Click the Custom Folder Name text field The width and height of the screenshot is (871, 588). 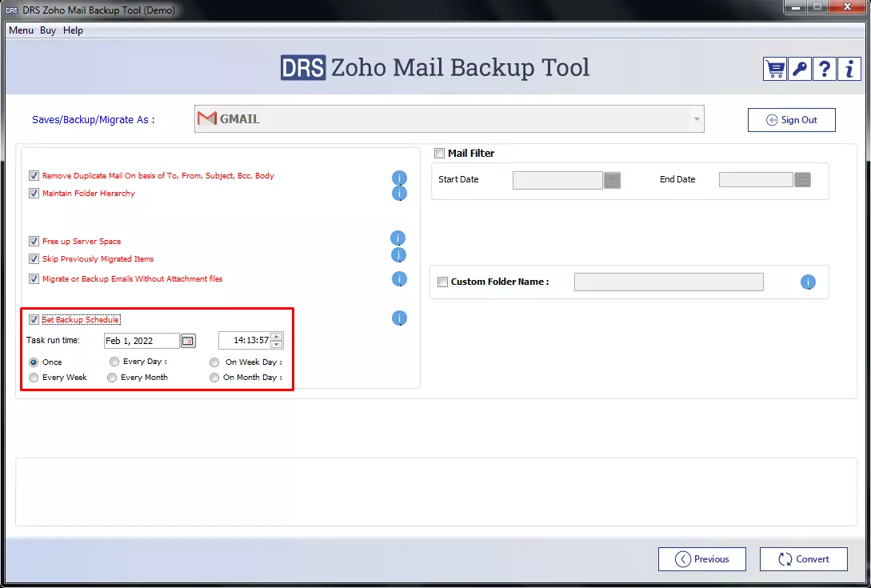(669, 282)
